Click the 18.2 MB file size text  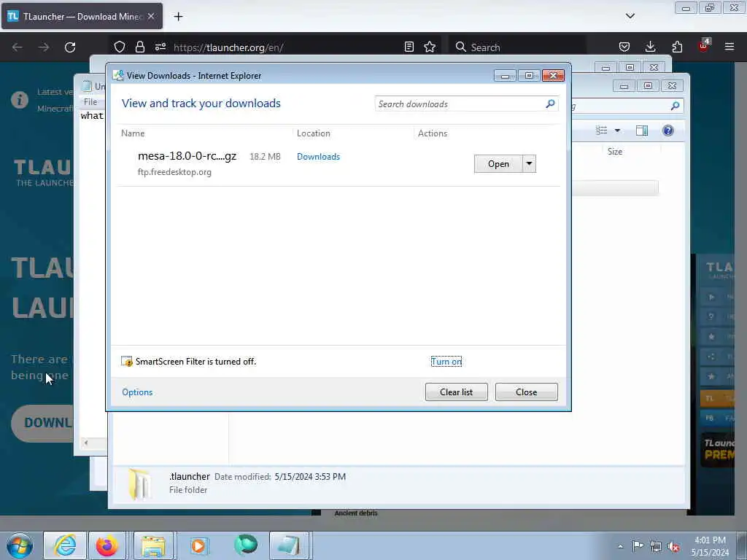click(265, 157)
